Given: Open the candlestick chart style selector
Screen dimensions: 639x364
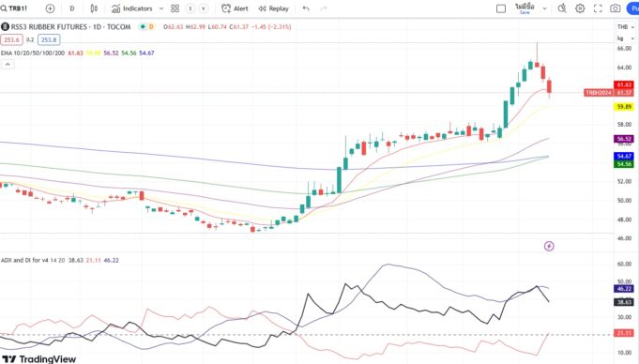Looking at the screenshot, I should tap(94, 8).
